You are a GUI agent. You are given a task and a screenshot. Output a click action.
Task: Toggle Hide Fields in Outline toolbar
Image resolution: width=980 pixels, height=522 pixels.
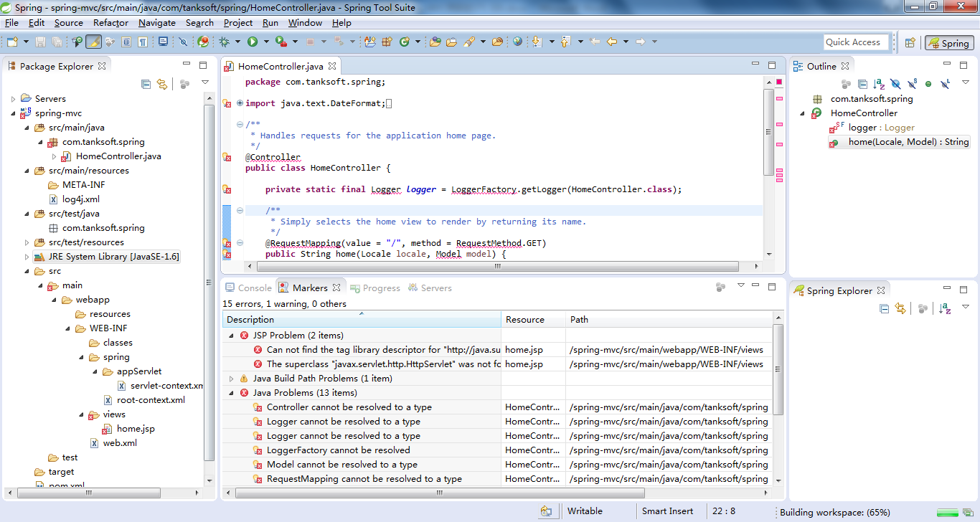[x=895, y=84]
